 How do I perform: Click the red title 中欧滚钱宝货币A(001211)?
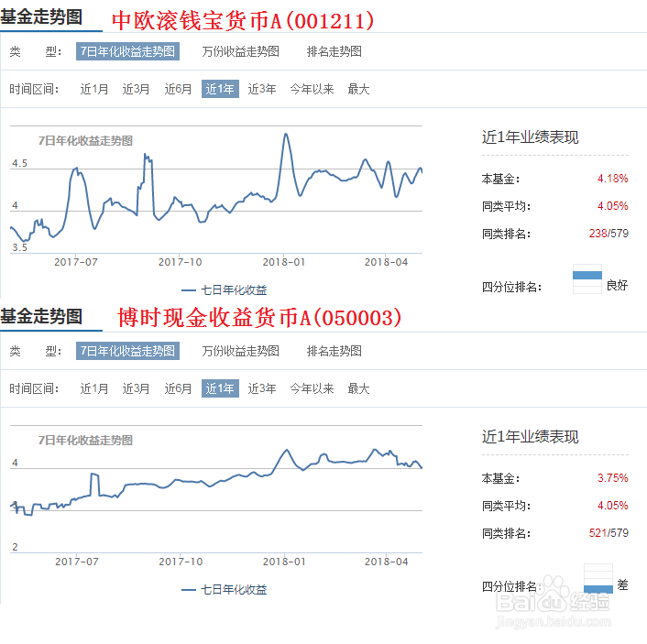[243, 21]
